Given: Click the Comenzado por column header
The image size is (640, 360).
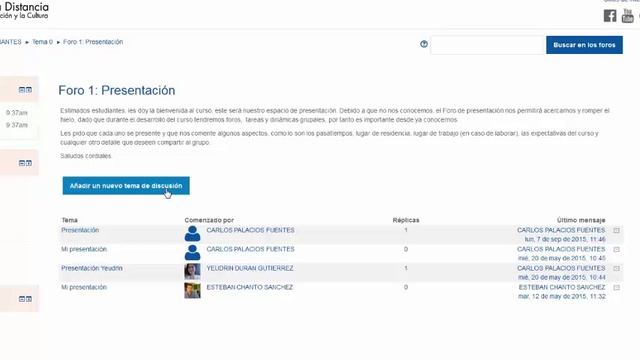Looking at the screenshot, I should [209, 220].
